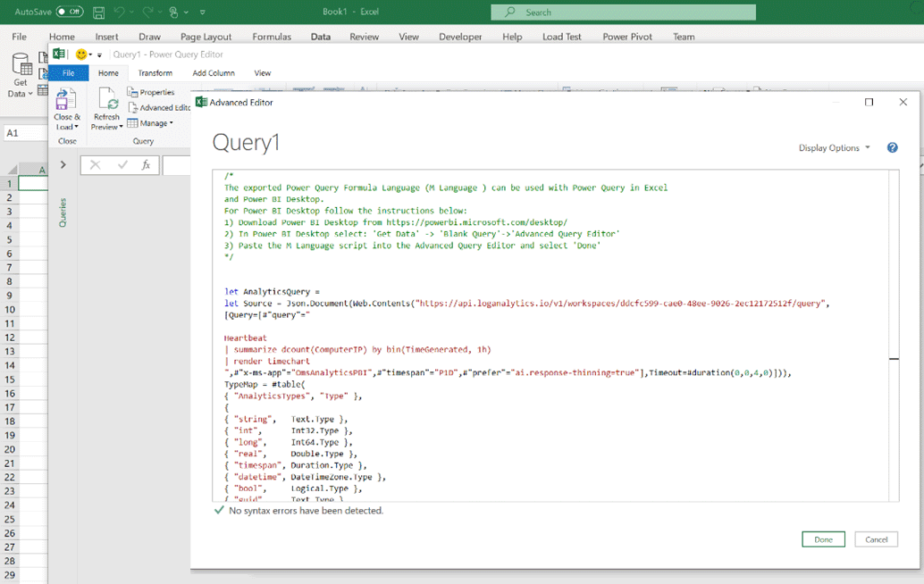Switch to the Transform tab
924x584 pixels.
[x=155, y=73]
